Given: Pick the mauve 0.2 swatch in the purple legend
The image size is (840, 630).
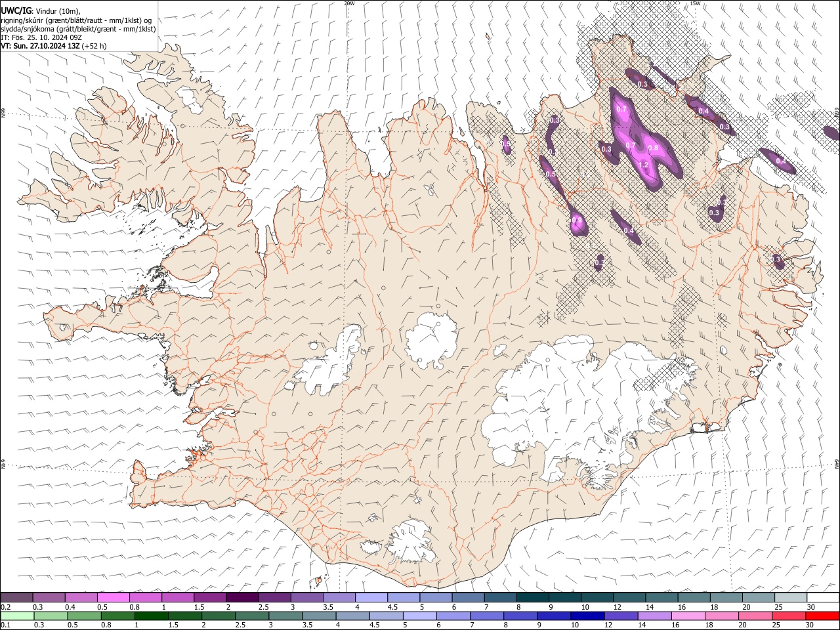Looking at the screenshot, I should point(17,597).
